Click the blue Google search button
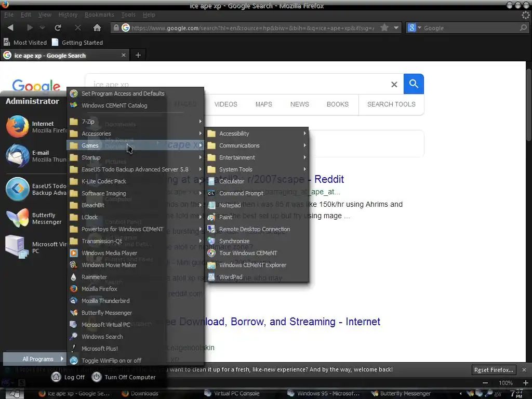This screenshot has height=399, width=532. [x=414, y=84]
